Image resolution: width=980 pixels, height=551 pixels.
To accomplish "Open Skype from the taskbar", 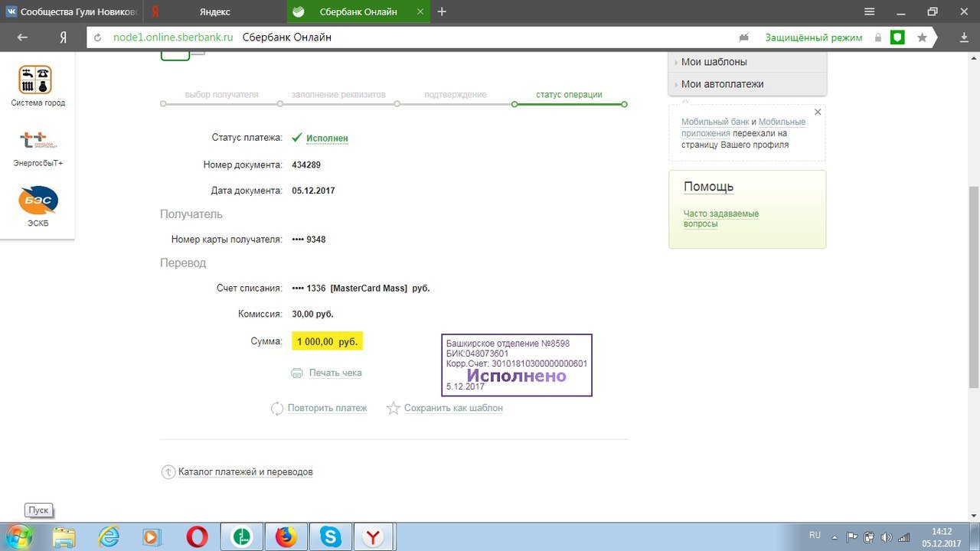I will pos(331,537).
